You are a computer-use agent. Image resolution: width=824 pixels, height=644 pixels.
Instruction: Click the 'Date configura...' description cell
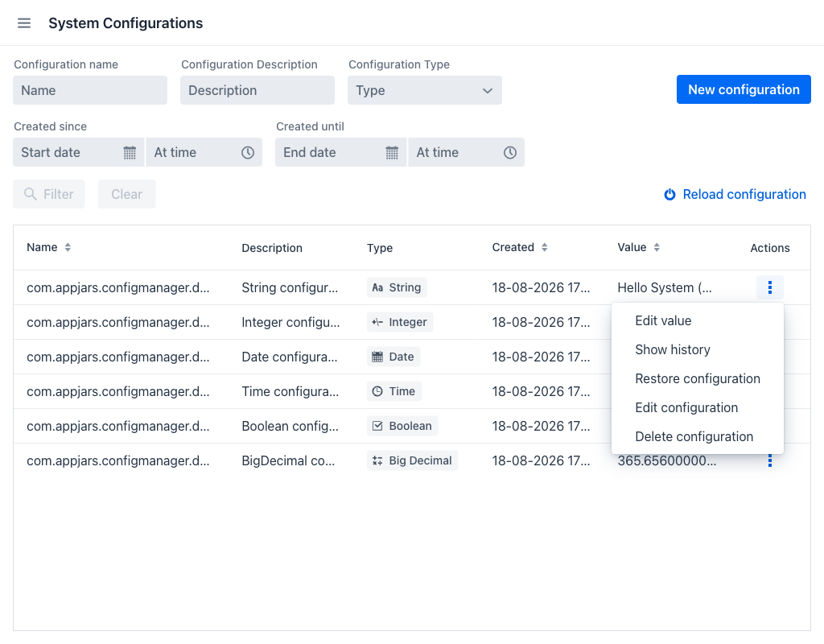pyautogui.click(x=290, y=357)
